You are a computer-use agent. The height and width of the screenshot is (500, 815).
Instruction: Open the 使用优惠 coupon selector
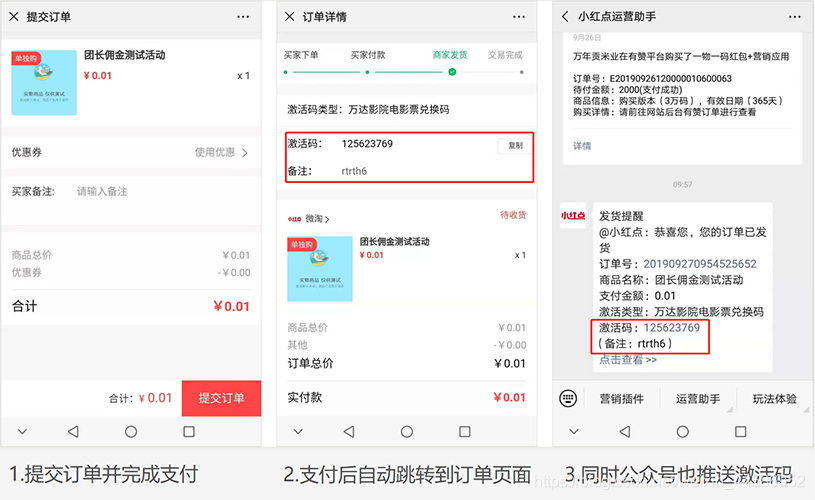[221, 152]
